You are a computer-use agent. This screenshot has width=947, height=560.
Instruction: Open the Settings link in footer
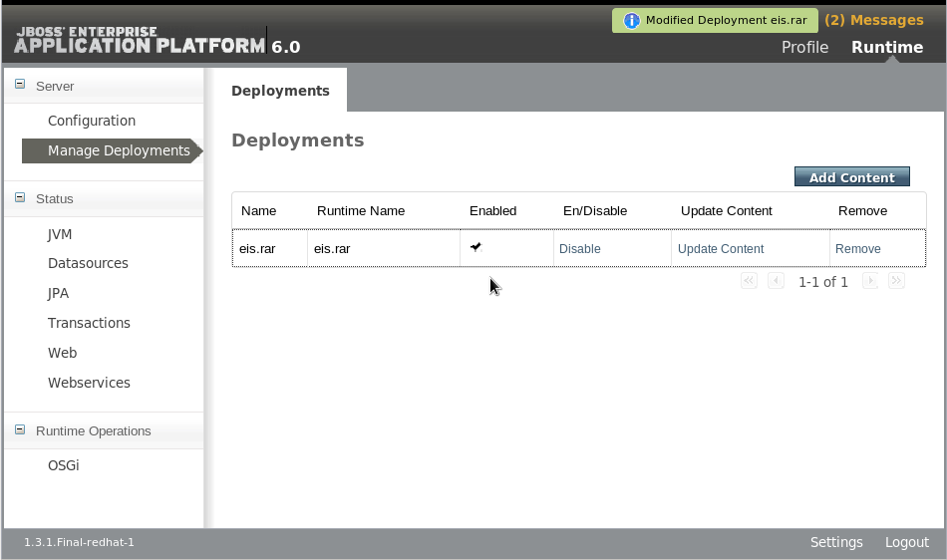(x=835, y=542)
